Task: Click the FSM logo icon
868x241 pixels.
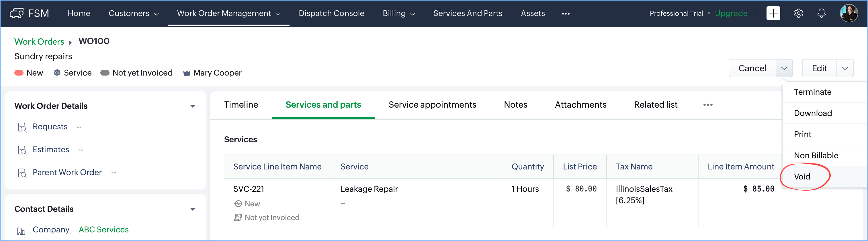Action: [17, 13]
